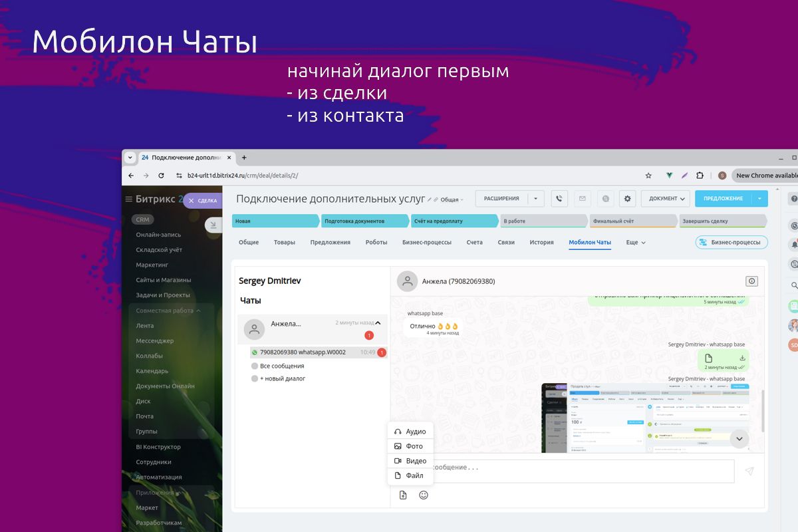This screenshot has width=798, height=532.
Task: Click the Расширения button
Action: 502,198
